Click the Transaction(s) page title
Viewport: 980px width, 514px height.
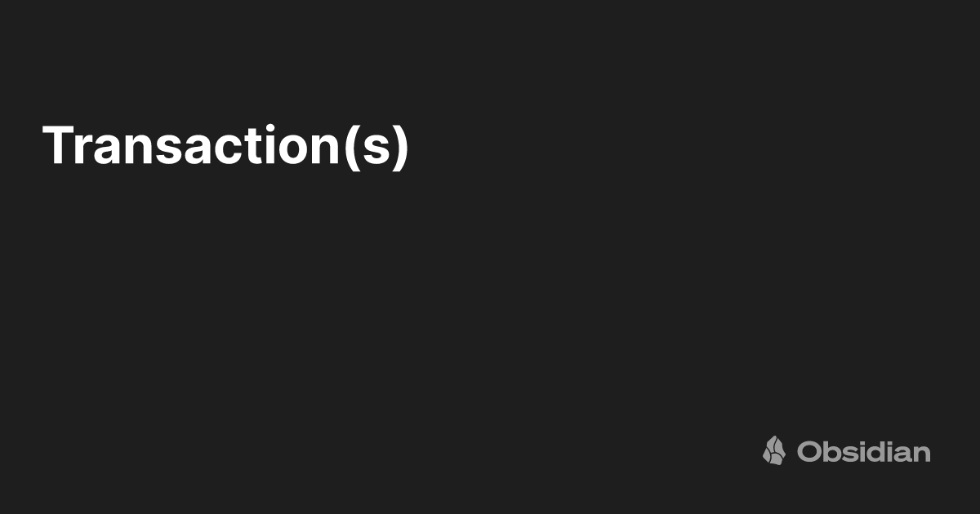tap(225, 147)
